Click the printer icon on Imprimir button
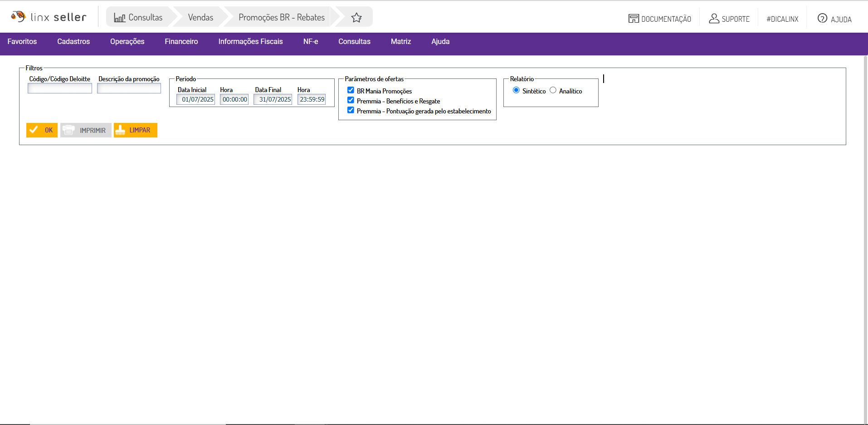Screen dimensions: 868x425 (68, 130)
